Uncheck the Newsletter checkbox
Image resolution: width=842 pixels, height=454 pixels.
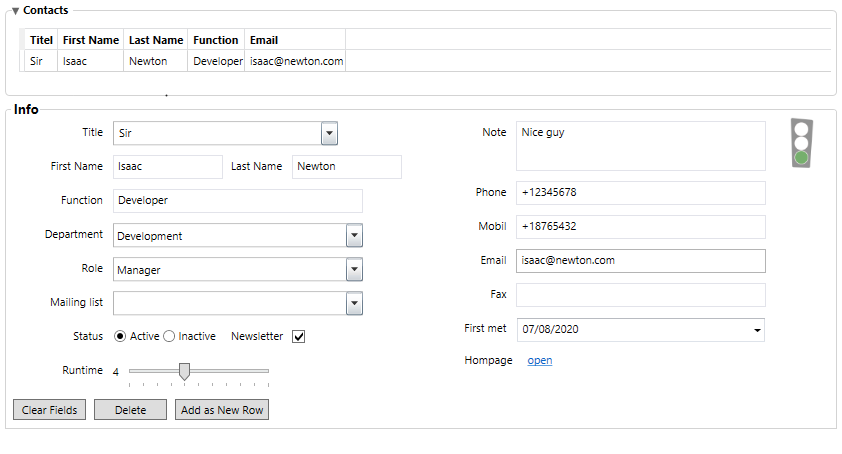click(299, 336)
